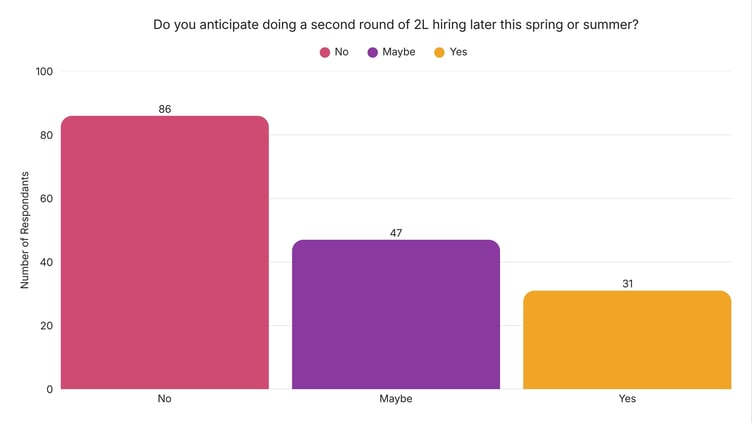Toggle the No series via legend text
The image size is (752, 423).
pos(342,52)
